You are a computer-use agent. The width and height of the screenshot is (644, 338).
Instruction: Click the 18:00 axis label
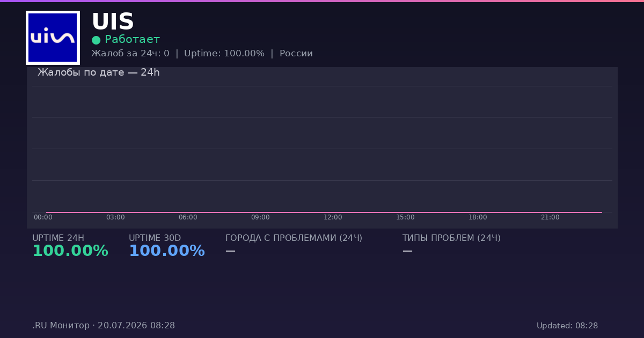click(478, 217)
